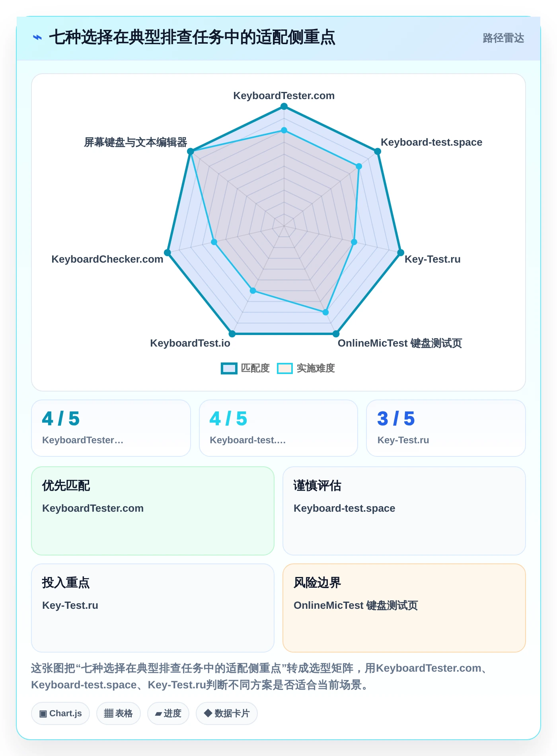Viewport: 557px width, 756px height.
Task: Select the 3 / 5 Key-Test.ru stat card
Action: pyautogui.click(x=446, y=428)
